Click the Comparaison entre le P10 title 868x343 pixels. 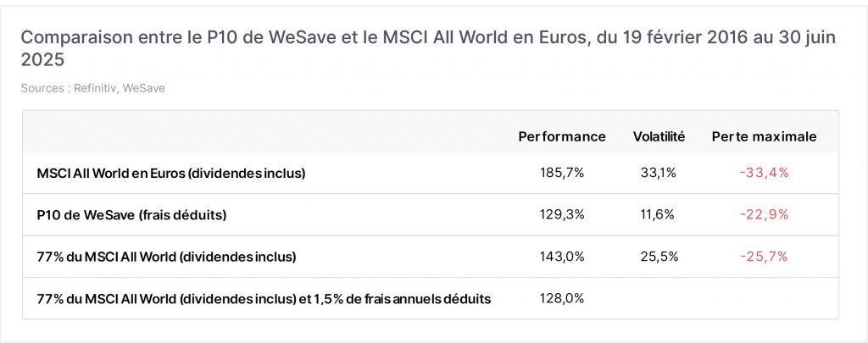(428, 48)
